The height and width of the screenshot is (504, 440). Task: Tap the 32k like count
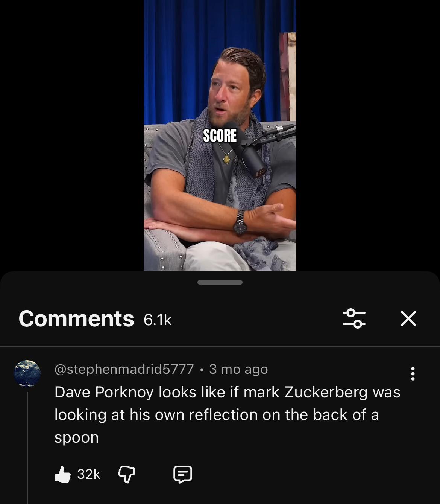point(89,474)
